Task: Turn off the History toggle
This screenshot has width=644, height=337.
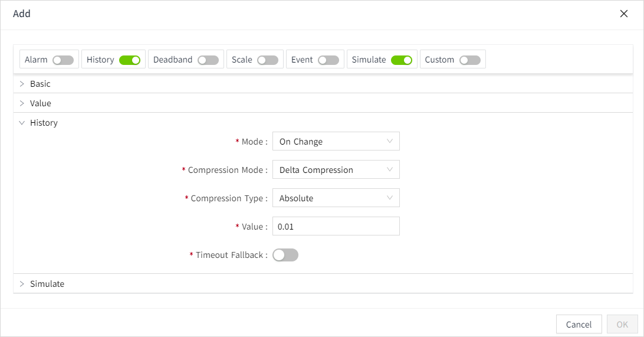Action: tap(129, 60)
